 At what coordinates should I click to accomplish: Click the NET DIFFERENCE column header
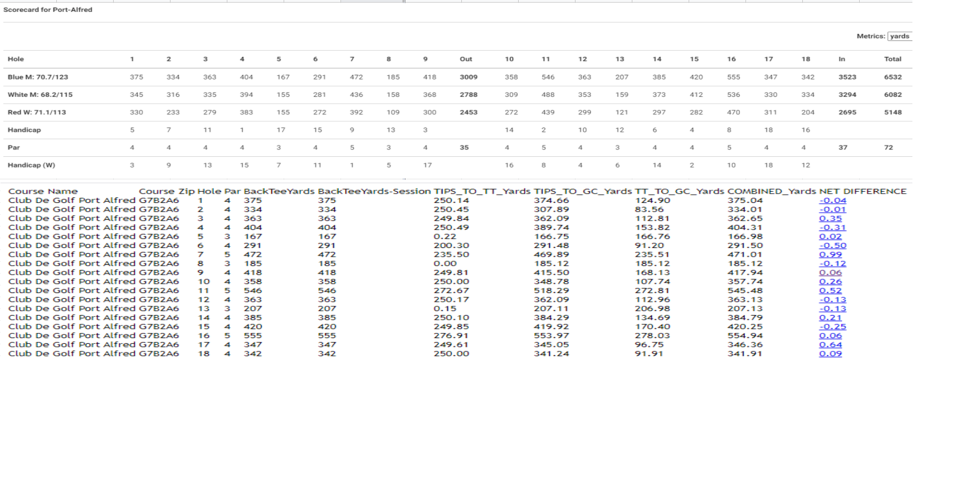tap(863, 192)
